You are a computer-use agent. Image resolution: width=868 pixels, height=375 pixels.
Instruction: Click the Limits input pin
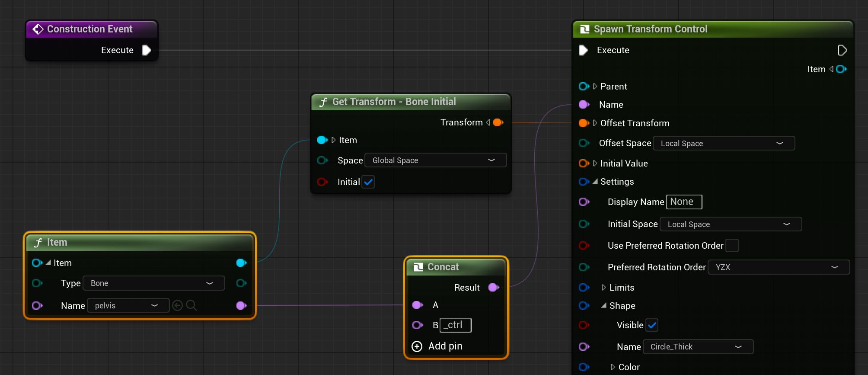click(584, 288)
